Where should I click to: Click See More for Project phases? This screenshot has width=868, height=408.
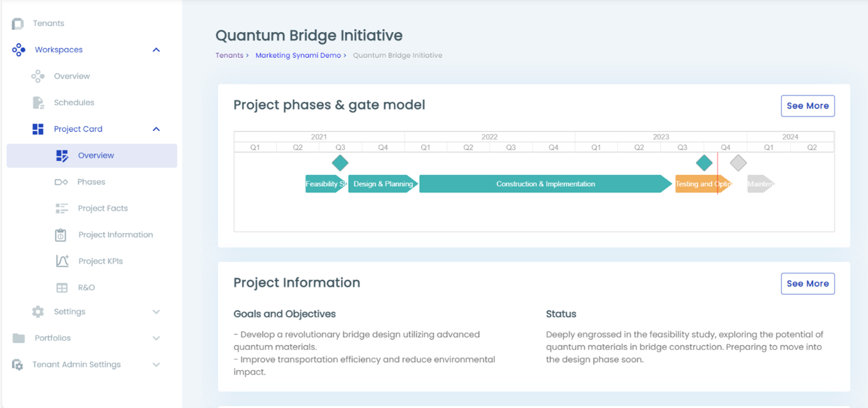[807, 106]
